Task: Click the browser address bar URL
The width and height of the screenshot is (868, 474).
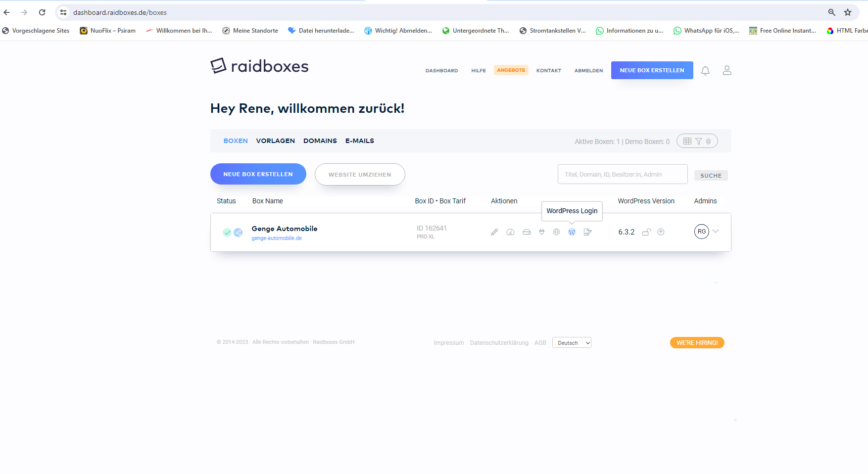Action: tap(120, 12)
